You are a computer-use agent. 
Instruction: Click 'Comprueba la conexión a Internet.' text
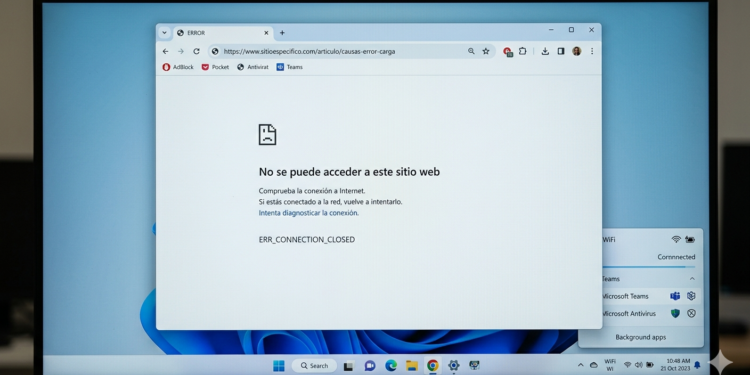click(x=312, y=191)
